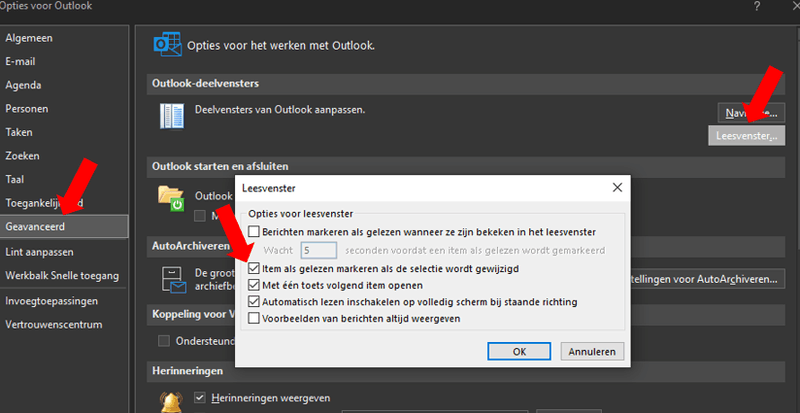This screenshot has width=800, height=413.
Task: Select Geavanceerd in the sidebar
Action: (x=64, y=227)
